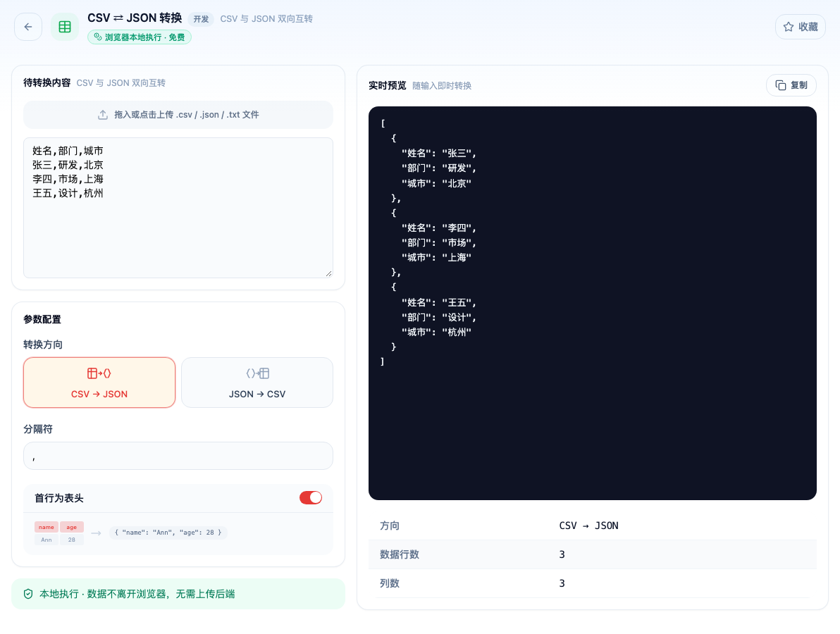Viewport: 840px width, 634px height.
Task: Click the 转换方向 label
Action: pyautogui.click(x=43, y=344)
